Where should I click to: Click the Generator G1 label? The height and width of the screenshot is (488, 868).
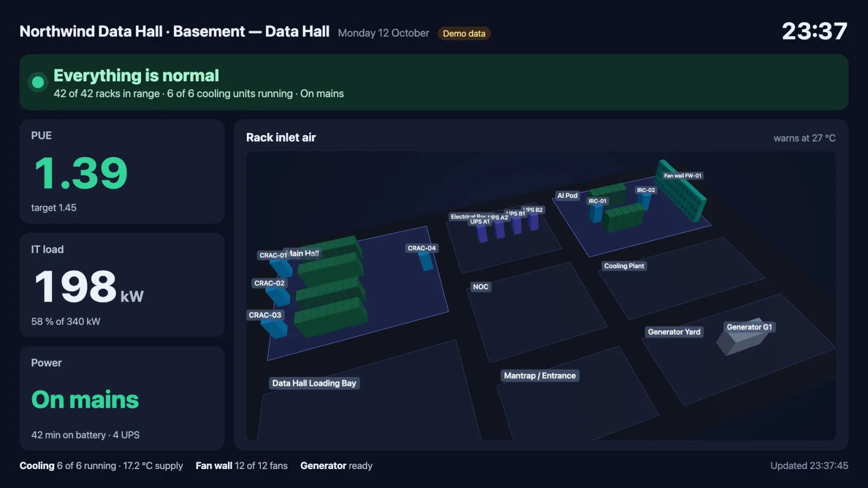[749, 327]
